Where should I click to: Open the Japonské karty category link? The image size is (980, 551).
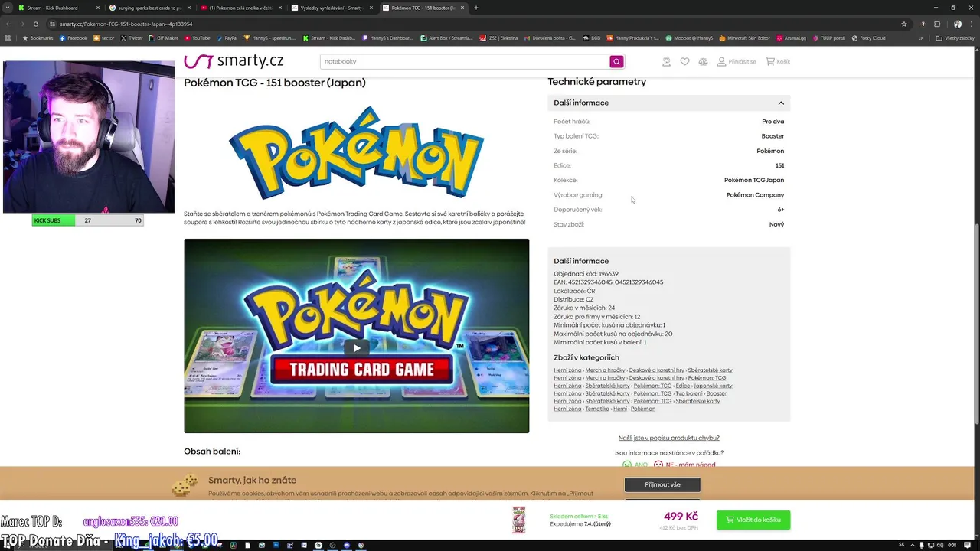(x=713, y=386)
